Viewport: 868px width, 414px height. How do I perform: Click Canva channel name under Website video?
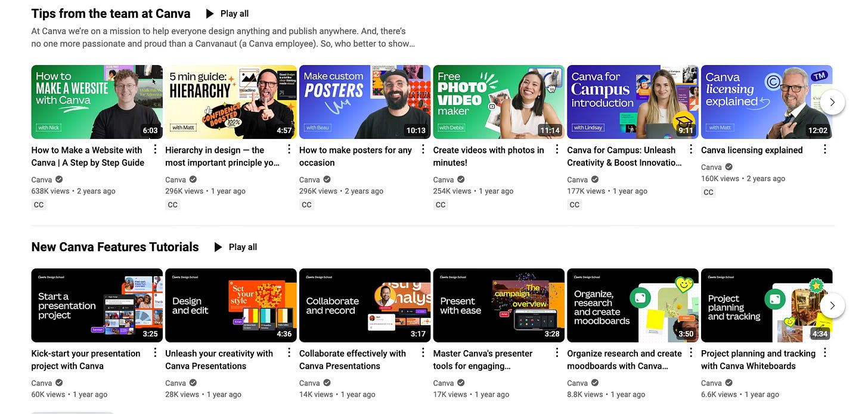point(42,180)
